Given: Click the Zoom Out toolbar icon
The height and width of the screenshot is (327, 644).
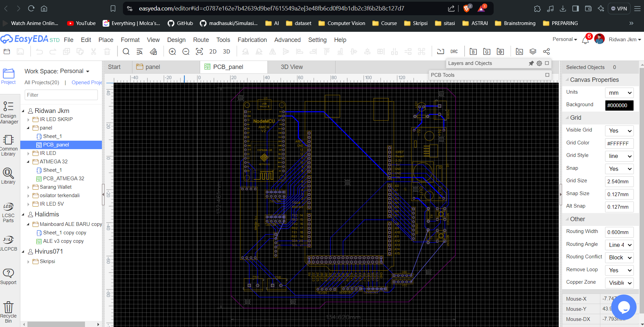Looking at the screenshot, I should [186, 51].
